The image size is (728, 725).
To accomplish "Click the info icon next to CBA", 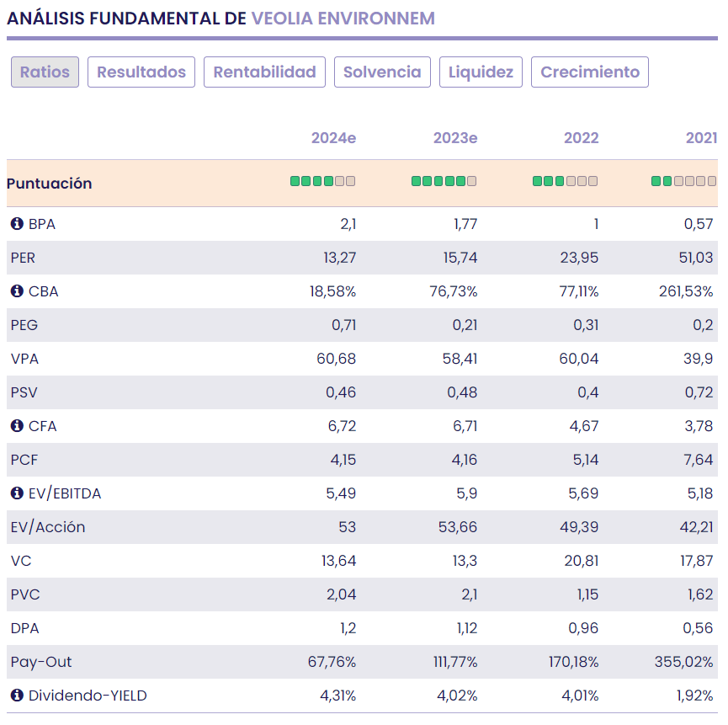I will [17, 291].
